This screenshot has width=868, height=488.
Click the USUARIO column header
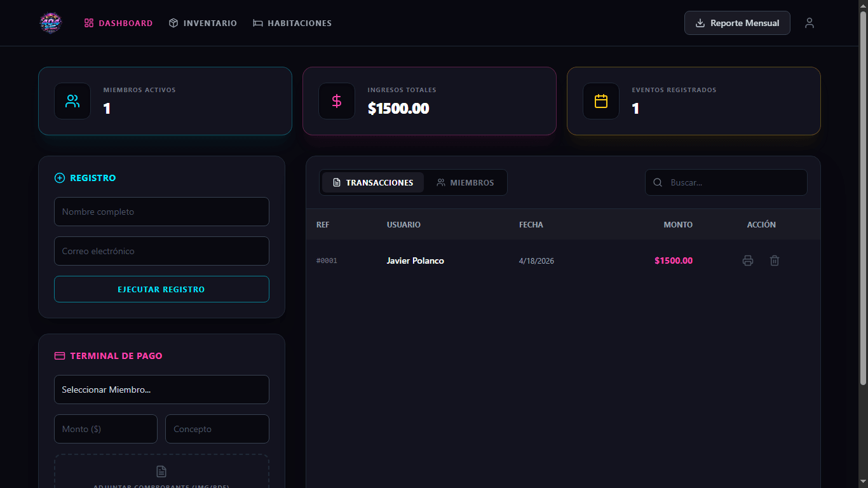coord(403,224)
